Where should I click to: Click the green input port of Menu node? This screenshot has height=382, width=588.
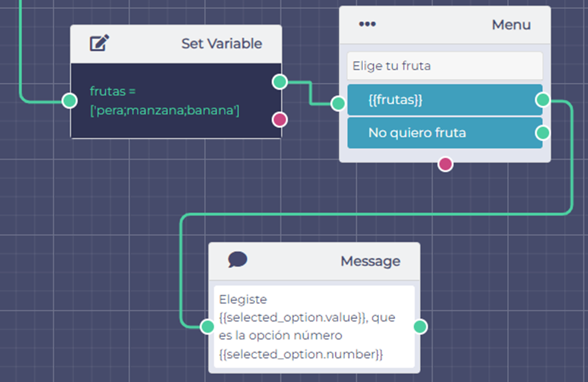[338, 103]
